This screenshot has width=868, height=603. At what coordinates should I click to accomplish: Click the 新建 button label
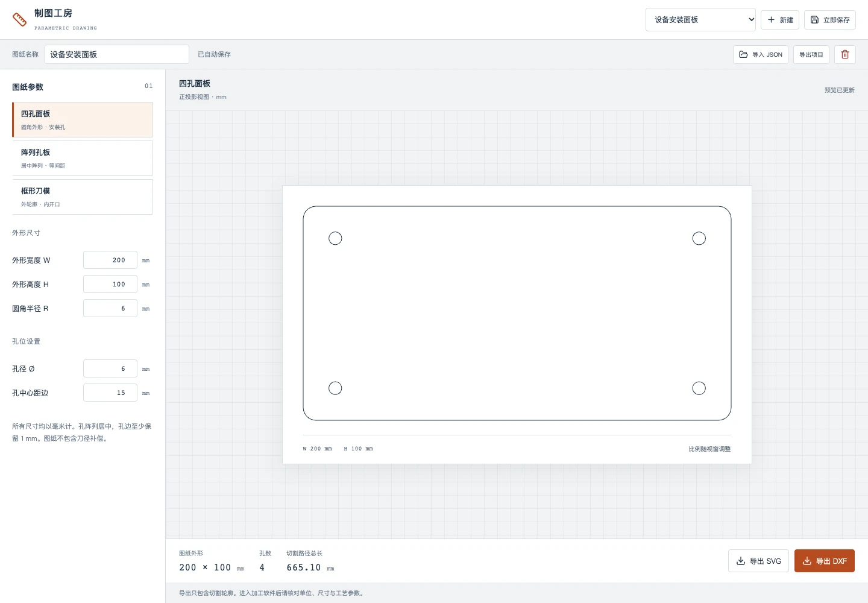click(x=787, y=20)
